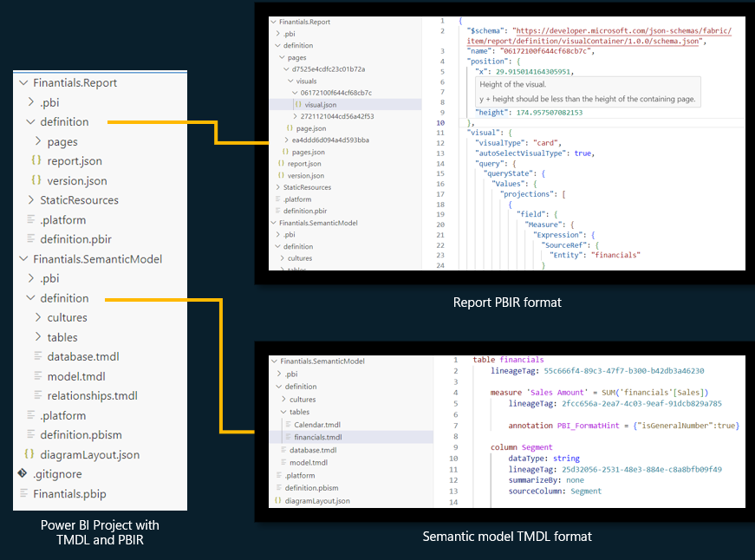Viewport: 755px width, 560px height.
Task: Expand the 2721121044cd56a42f53 visual folder
Action: pos(296,116)
